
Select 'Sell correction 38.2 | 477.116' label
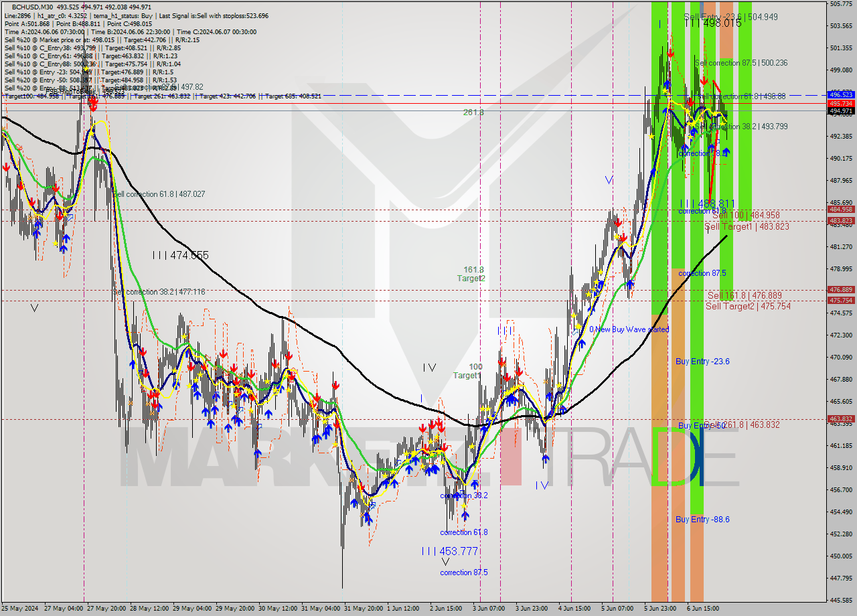click(159, 292)
